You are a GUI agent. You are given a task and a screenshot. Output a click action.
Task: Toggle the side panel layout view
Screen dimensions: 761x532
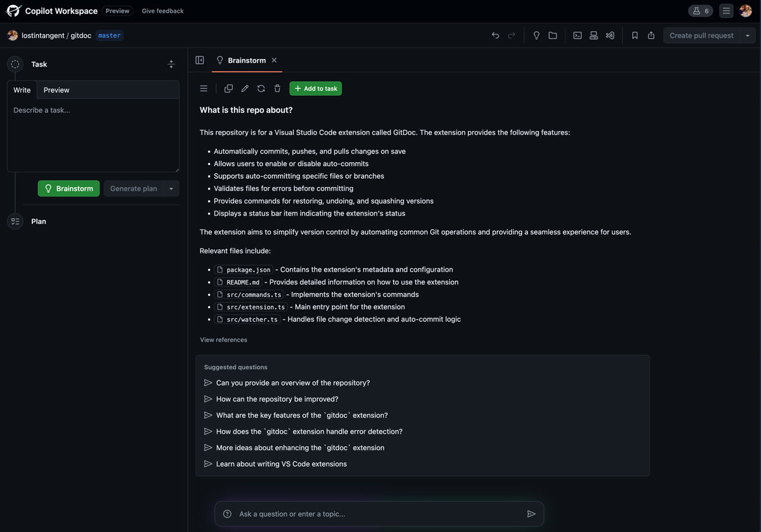coord(200,59)
